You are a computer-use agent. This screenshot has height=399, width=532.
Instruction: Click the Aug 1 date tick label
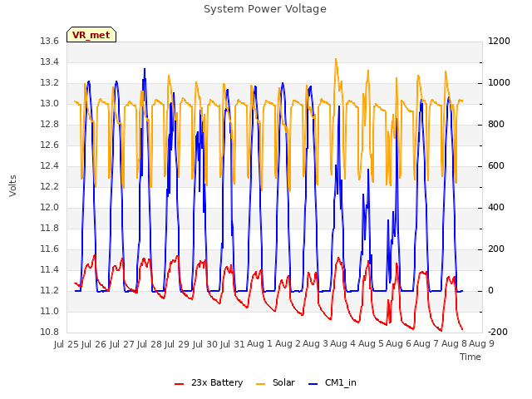[259, 344]
